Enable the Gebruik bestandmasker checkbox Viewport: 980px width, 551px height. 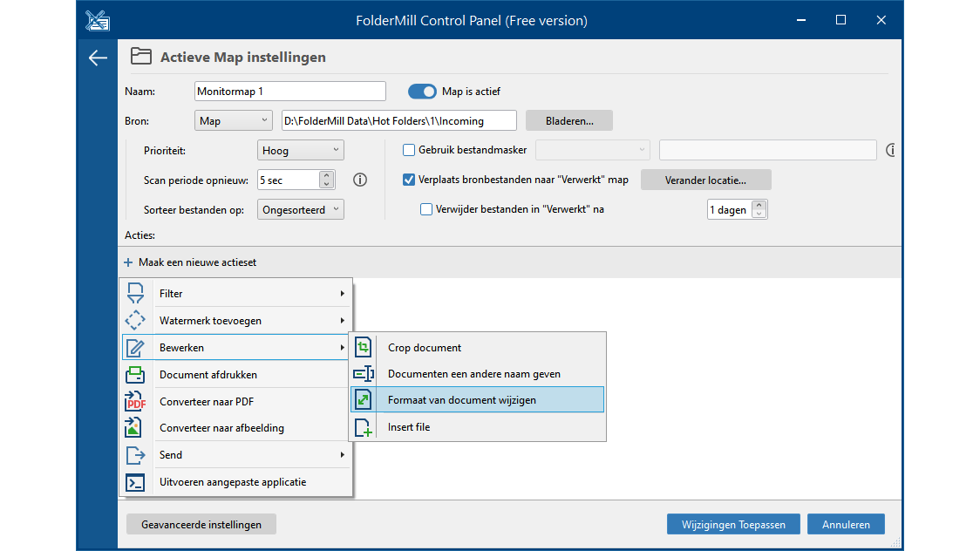[x=409, y=150]
